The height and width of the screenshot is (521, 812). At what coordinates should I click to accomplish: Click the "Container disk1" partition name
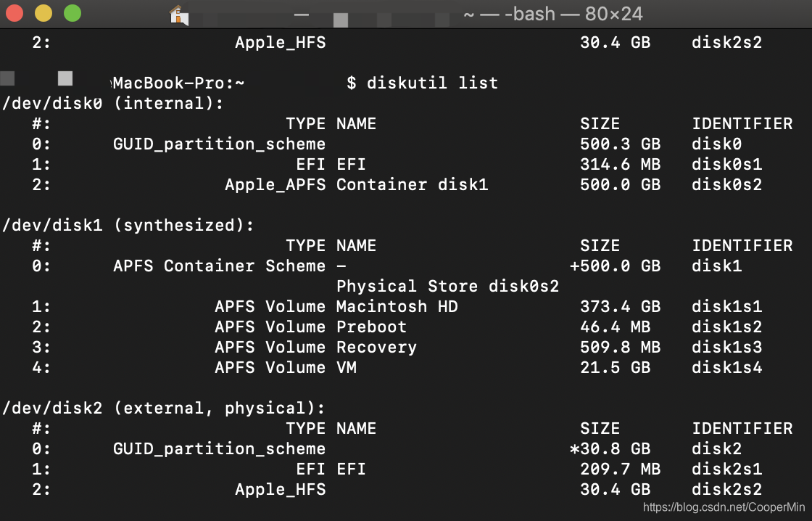[412, 184]
